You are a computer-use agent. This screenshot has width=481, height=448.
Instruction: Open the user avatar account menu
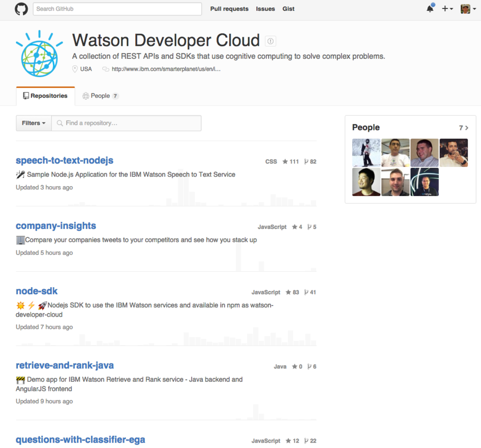[x=468, y=8]
